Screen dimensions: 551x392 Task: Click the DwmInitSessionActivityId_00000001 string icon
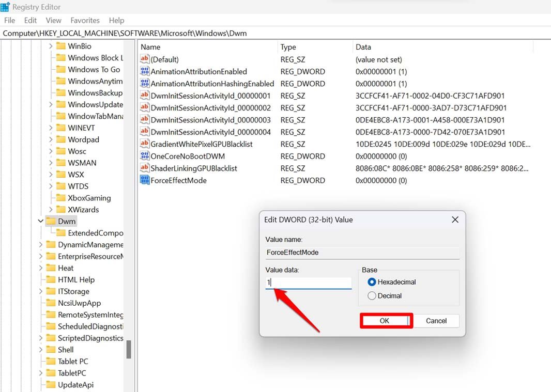click(x=145, y=96)
